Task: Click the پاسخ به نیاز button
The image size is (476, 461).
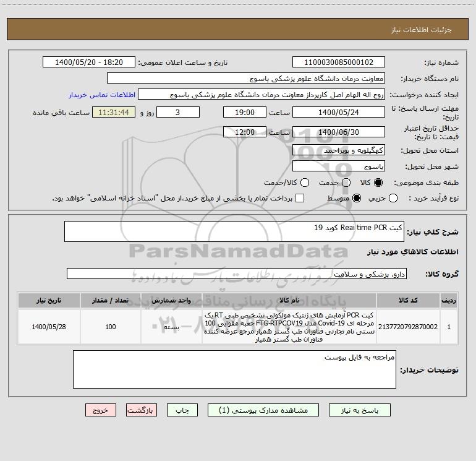Action: (x=359, y=410)
